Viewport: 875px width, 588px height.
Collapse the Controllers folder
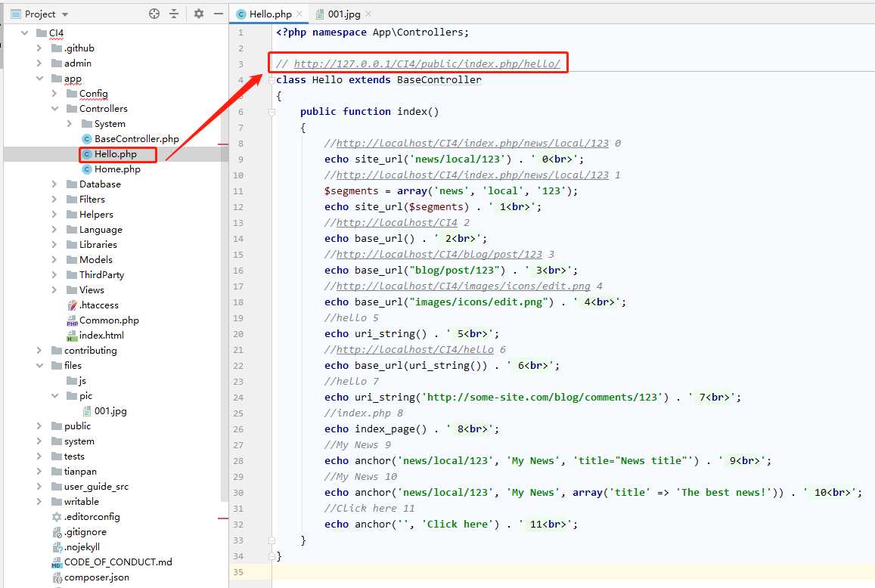54,108
